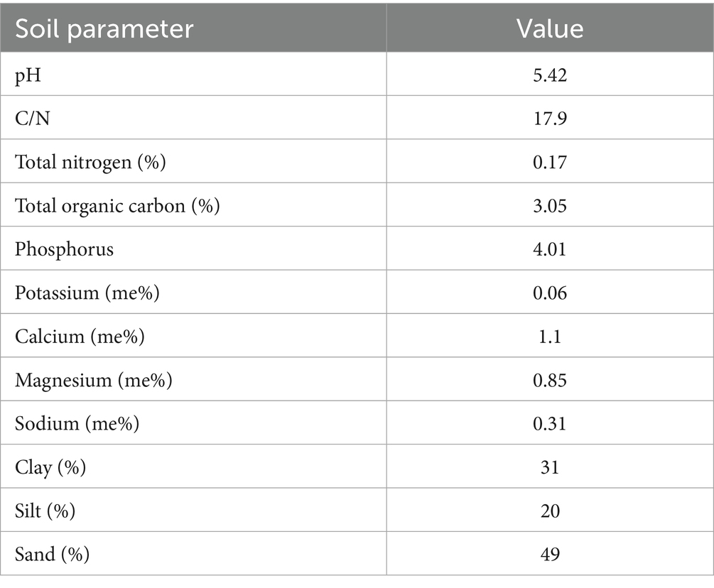The height and width of the screenshot is (588, 714).
Task: Select the "Total organic carbon (%)" cell
Action: click(118, 206)
